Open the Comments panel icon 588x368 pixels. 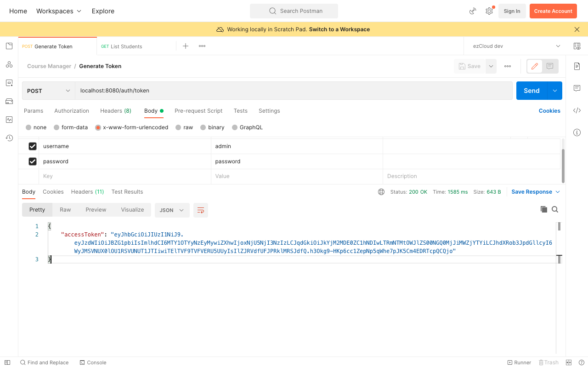coord(577,88)
